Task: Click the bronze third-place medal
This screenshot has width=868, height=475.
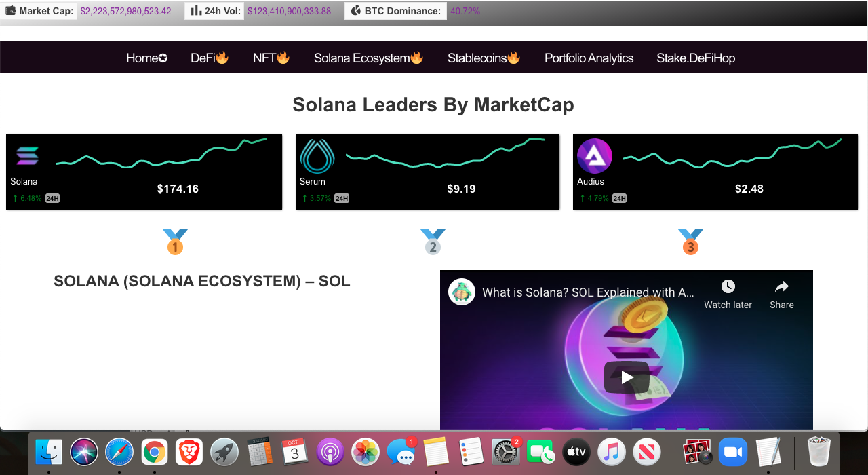Action: 690,242
